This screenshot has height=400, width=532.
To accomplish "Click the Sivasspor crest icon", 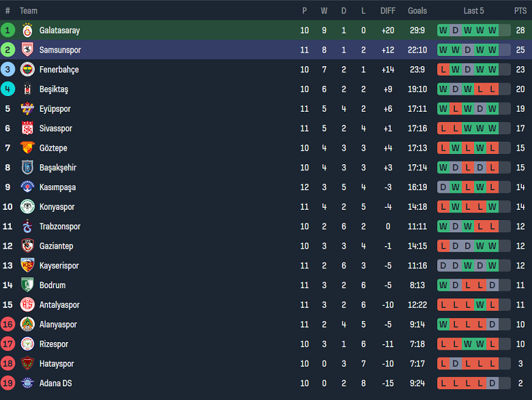I will pyautogui.click(x=27, y=128).
